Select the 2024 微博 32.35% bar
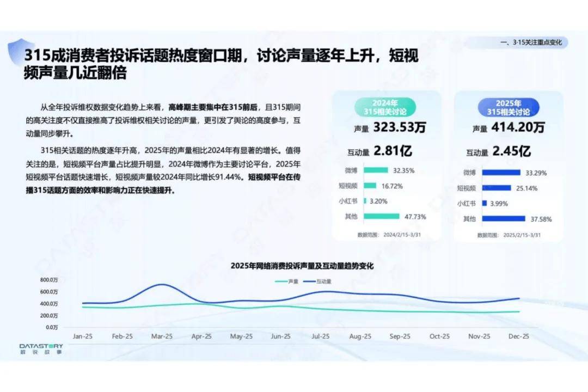 click(x=376, y=170)
